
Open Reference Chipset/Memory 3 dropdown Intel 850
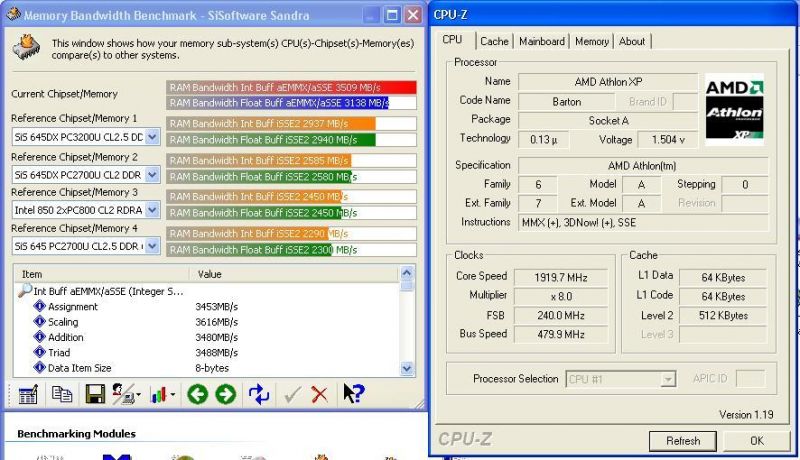[152, 210]
